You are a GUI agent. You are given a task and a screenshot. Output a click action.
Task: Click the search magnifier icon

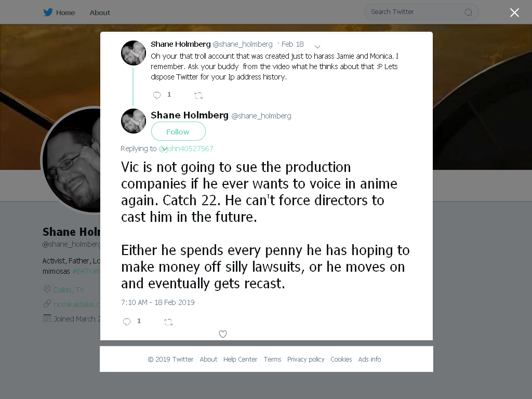tap(468, 12)
